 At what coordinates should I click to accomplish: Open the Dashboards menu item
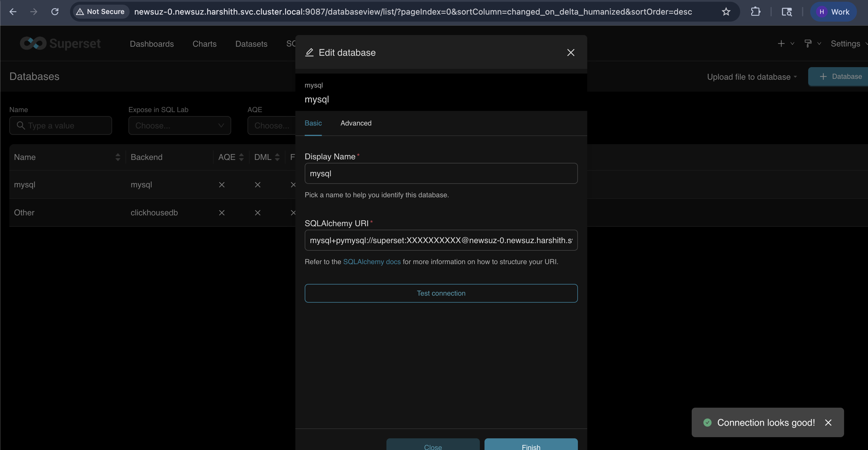pyautogui.click(x=152, y=44)
